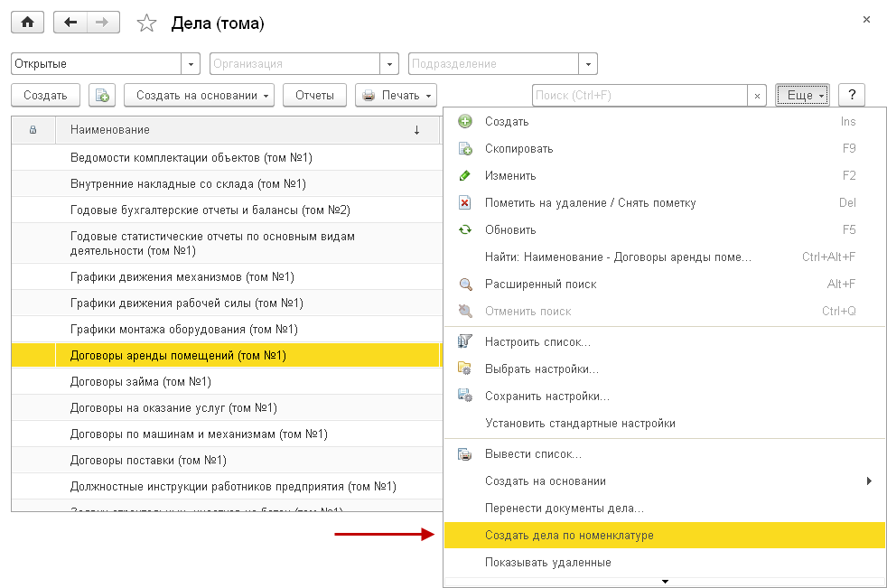Click the Поиск search input field
The width and height of the screenshot is (887, 588).
pos(640,95)
